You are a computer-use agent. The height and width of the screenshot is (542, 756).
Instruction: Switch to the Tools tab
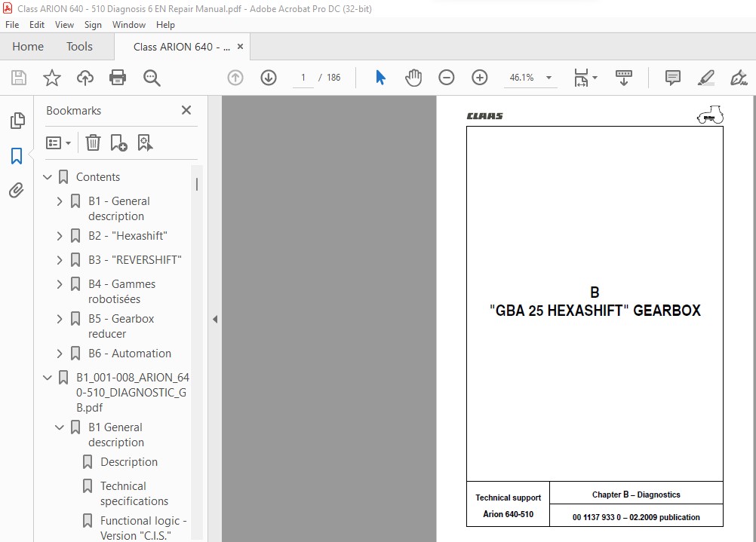[x=79, y=47]
